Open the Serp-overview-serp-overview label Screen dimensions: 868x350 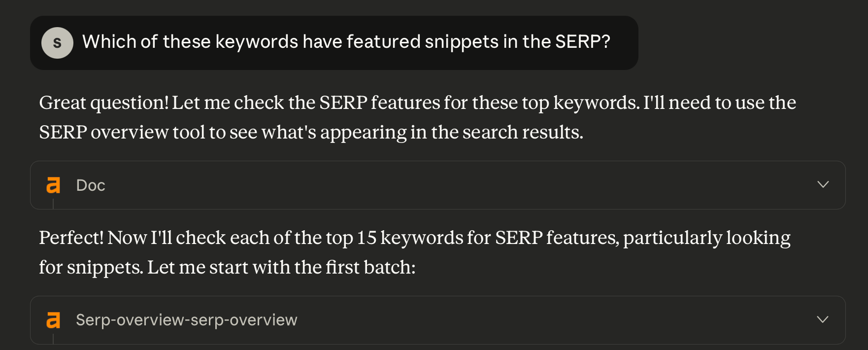(186, 320)
